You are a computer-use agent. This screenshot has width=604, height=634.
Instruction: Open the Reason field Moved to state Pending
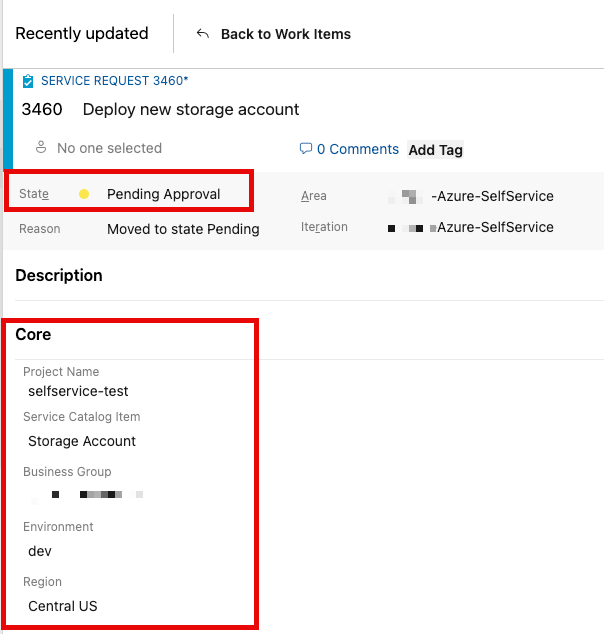(x=183, y=229)
